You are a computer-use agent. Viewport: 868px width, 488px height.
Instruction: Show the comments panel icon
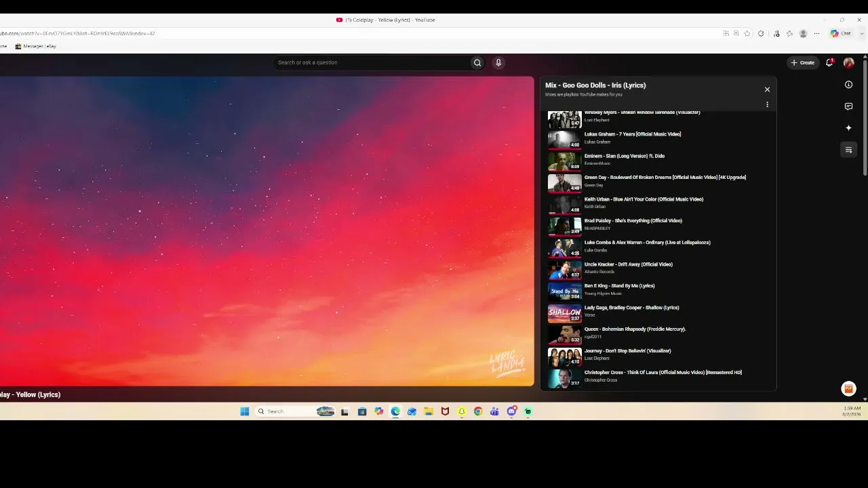coord(848,106)
